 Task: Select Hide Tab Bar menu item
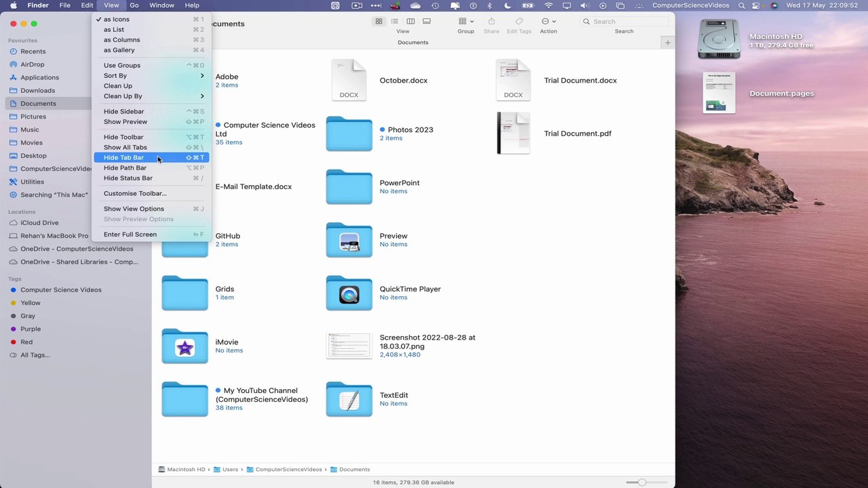pos(151,158)
